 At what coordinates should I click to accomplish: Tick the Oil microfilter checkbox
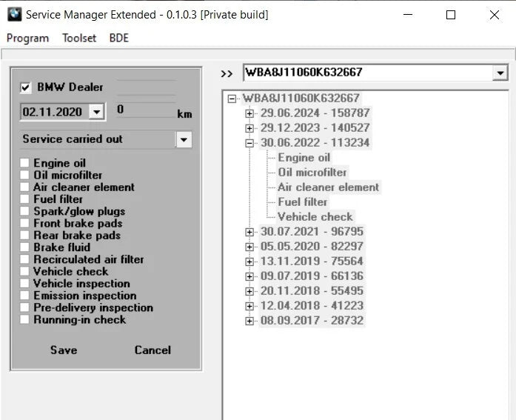[x=24, y=175]
